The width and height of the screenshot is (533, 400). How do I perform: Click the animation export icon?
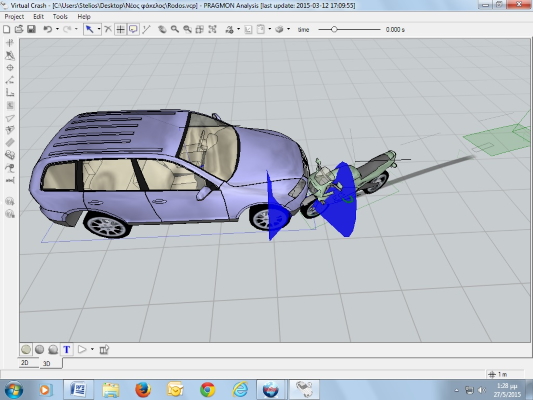[x=104, y=349]
